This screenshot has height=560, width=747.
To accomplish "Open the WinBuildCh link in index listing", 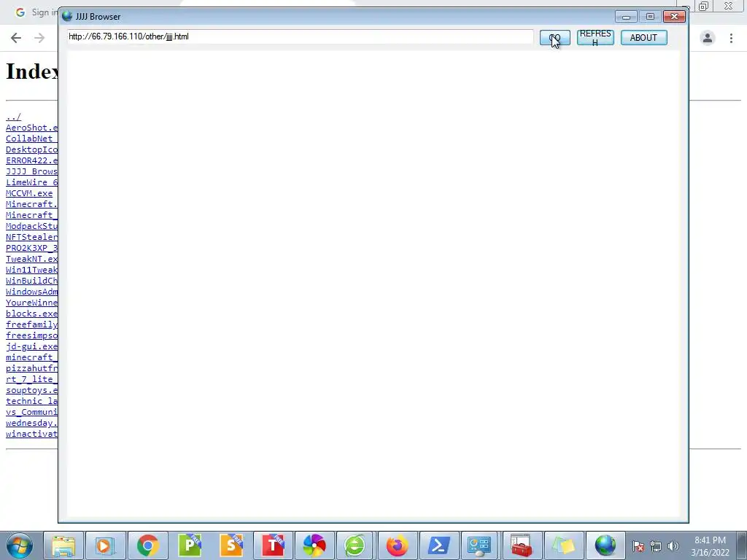I will (31, 281).
